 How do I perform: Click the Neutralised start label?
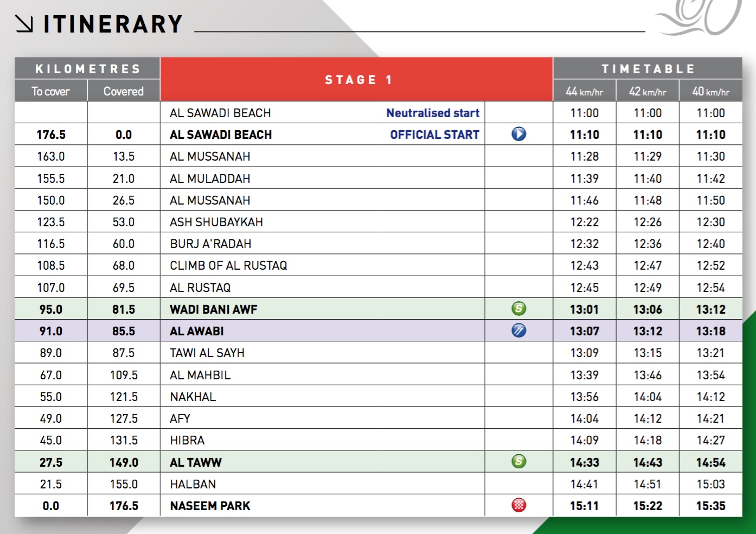(x=432, y=113)
